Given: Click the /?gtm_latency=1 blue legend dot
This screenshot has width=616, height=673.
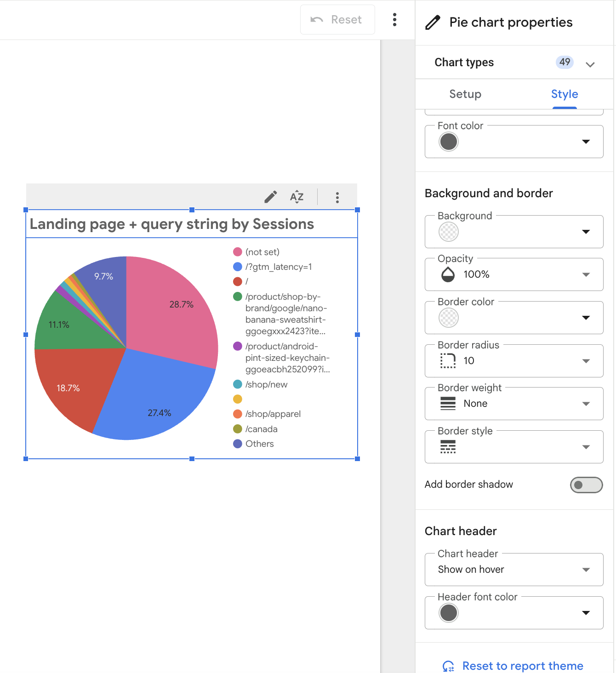Looking at the screenshot, I should (238, 267).
